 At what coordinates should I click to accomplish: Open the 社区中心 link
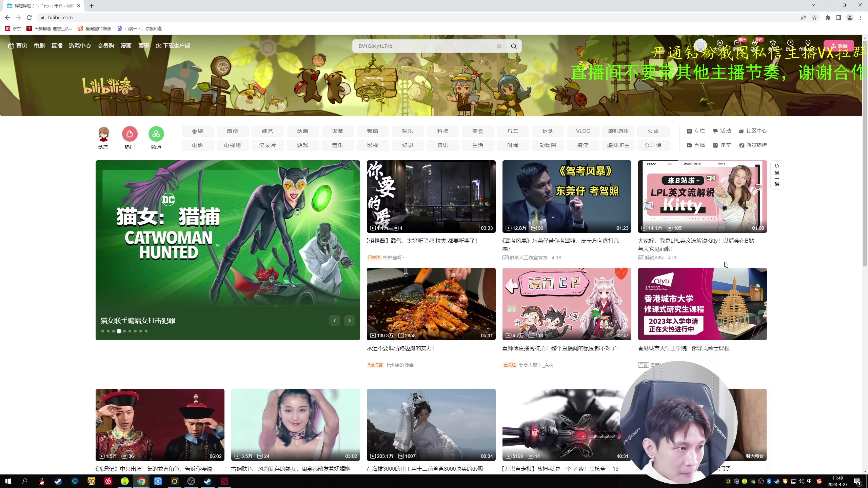pyautogui.click(x=753, y=131)
